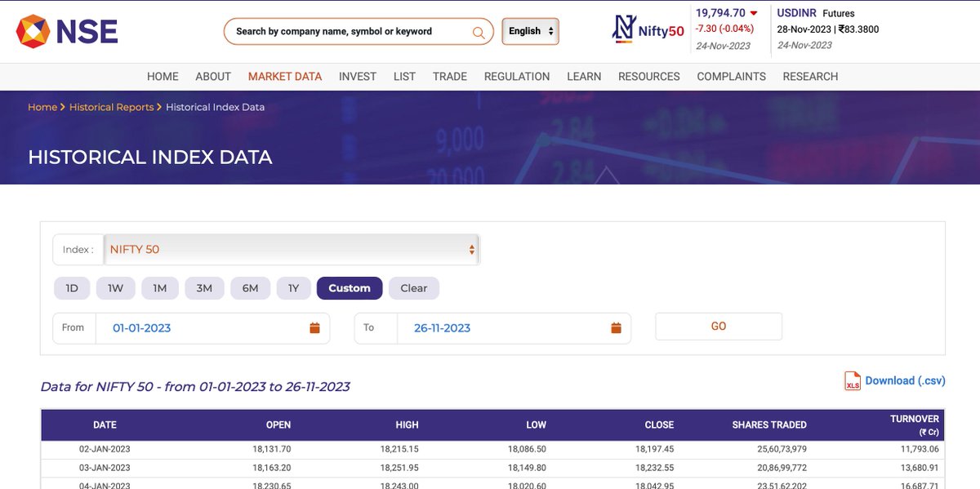Click the NSE logo
Image resolution: width=980 pixels, height=489 pixels.
[67, 31]
